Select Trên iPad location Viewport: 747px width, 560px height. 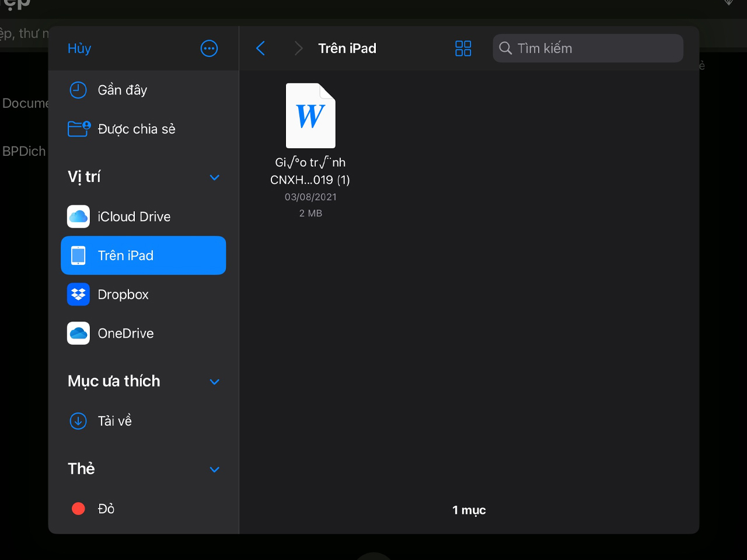pos(144,256)
